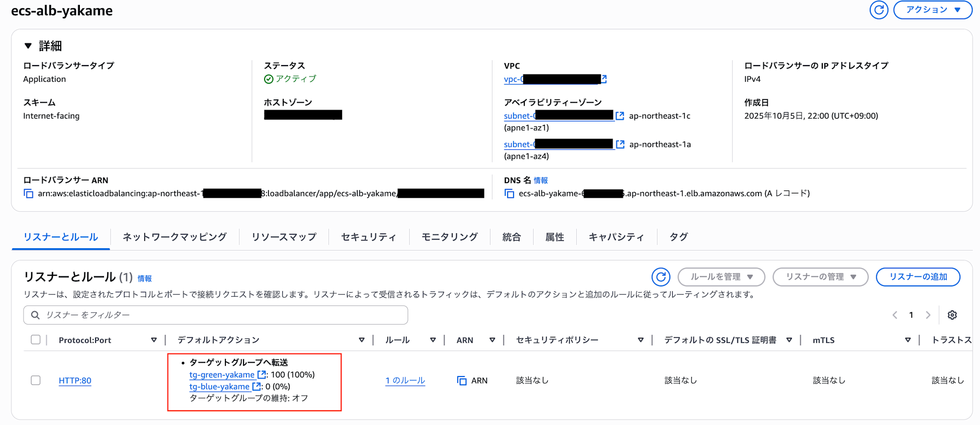Sort by Protocol:Port column
The height and width of the screenshot is (425, 980).
coord(154,340)
